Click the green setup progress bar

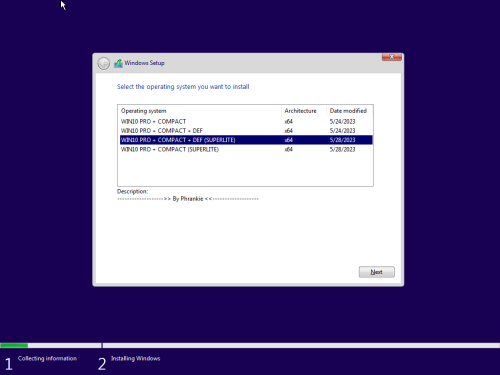click(x=14, y=345)
